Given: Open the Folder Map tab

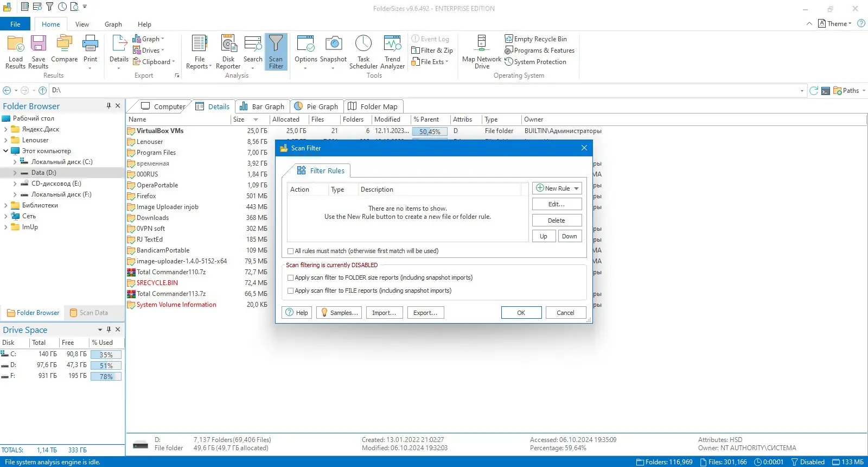Looking at the screenshot, I should tap(373, 106).
